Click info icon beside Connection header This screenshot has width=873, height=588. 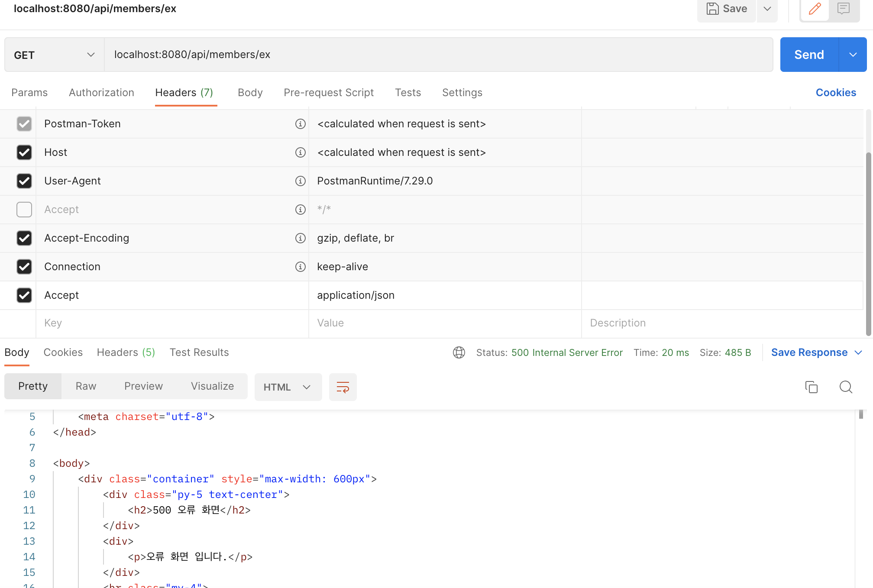[x=300, y=267]
